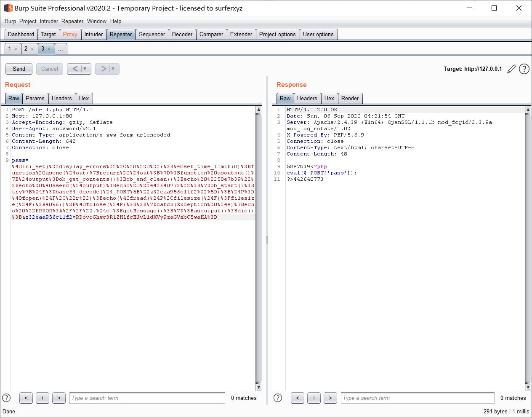Open the Help menu
Image resolution: width=532 pixels, height=418 pixels.
coord(116,21)
